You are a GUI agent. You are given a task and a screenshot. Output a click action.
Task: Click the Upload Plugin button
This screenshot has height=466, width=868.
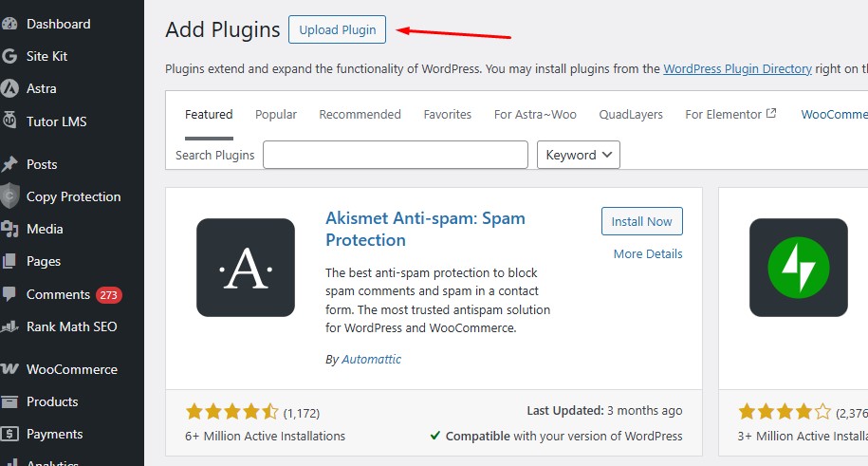pyautogui.click(x=337, y=29)
